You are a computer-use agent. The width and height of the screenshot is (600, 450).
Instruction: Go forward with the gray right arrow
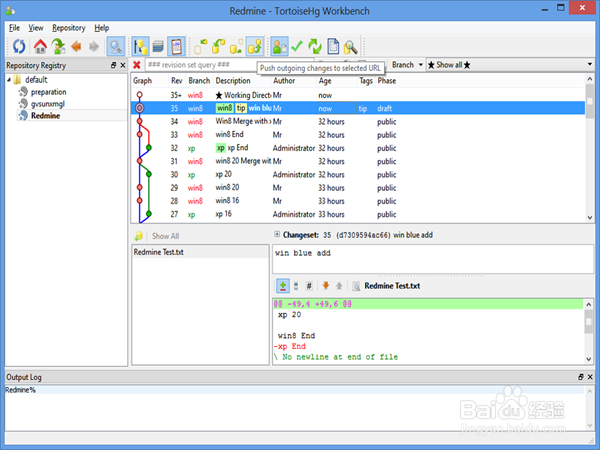point(94,47)
